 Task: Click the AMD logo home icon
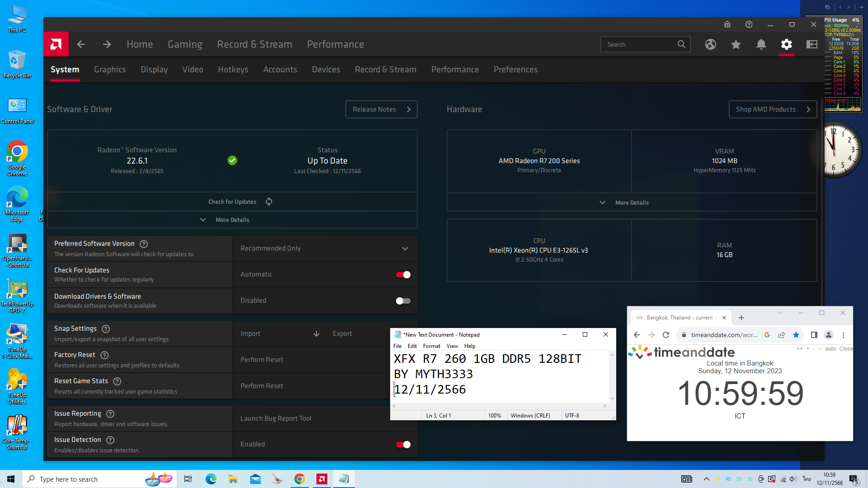[56, 44]
